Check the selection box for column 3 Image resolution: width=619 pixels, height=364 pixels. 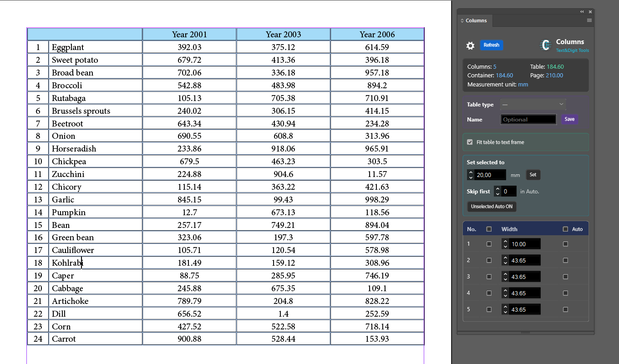pos(489,277)
